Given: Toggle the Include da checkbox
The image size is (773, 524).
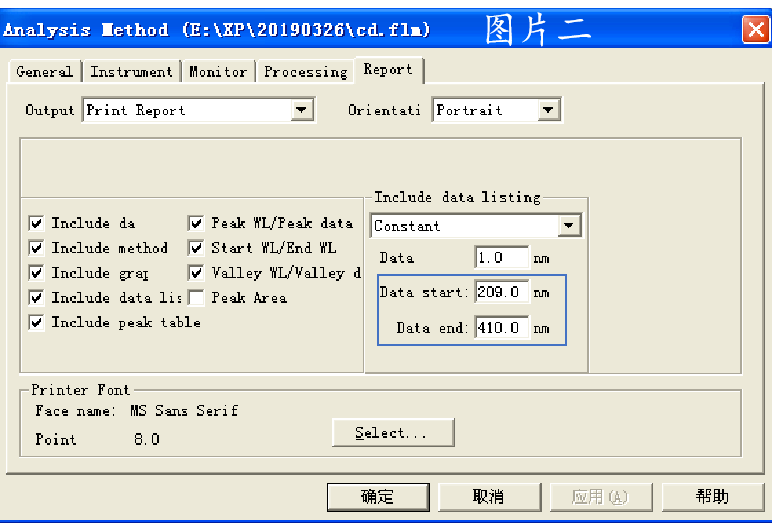Looking at the screenshot, I should click(x=36, y=223).
